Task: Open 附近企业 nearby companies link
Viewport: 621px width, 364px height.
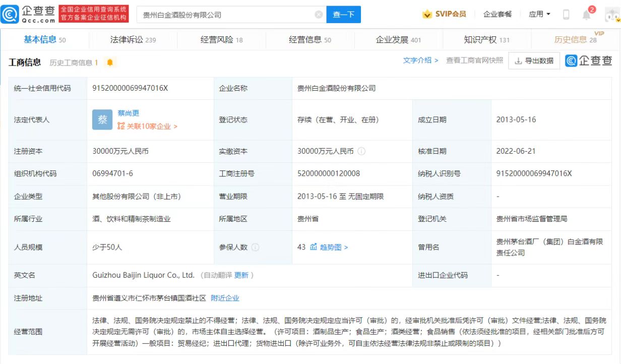Action: point(225,298)
